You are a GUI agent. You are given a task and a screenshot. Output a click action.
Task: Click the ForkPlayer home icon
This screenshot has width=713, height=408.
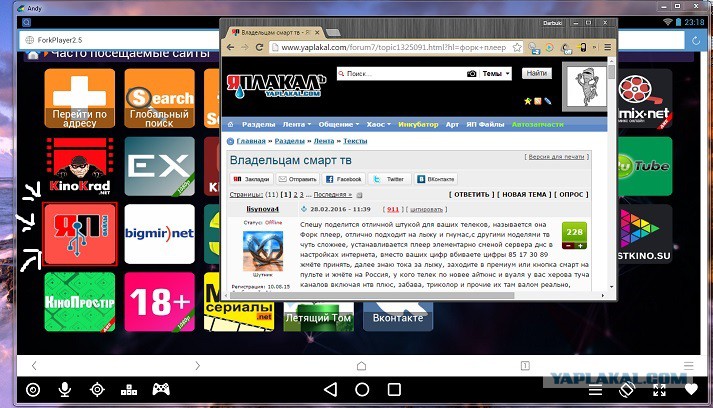point(33,55)
